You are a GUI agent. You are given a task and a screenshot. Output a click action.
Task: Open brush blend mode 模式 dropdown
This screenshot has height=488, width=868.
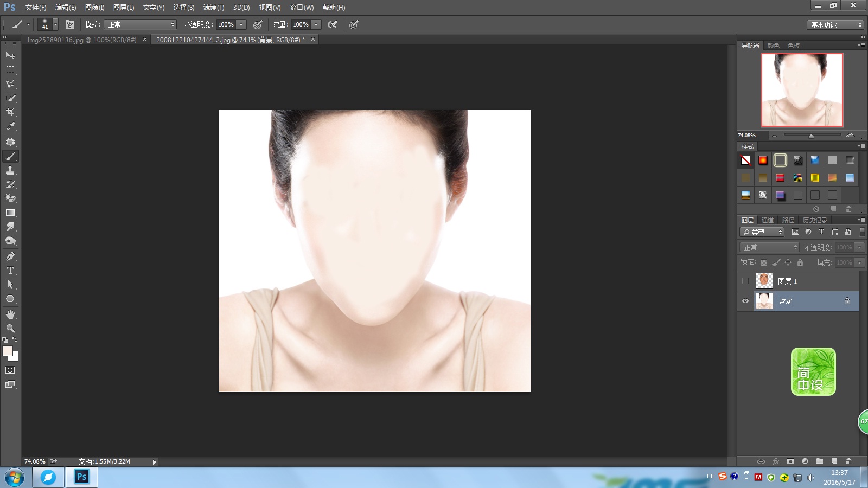[x=141, y=24]
